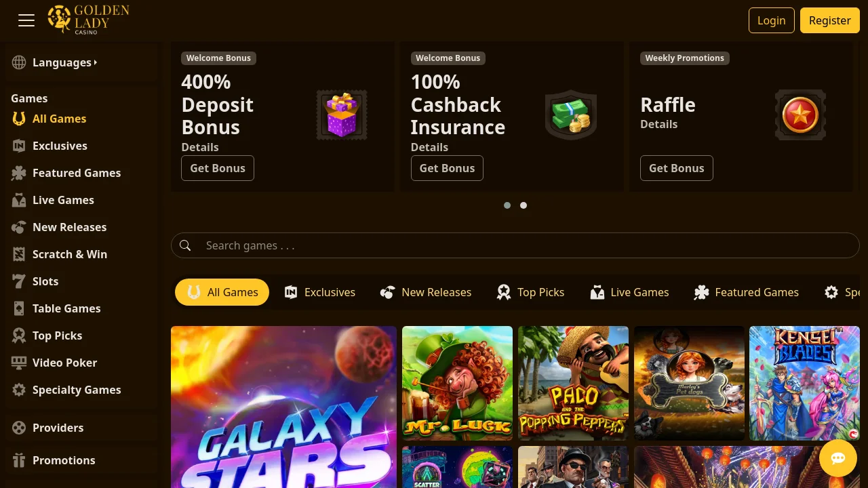
Task: Select the first carousel dot
Action: 507,205
